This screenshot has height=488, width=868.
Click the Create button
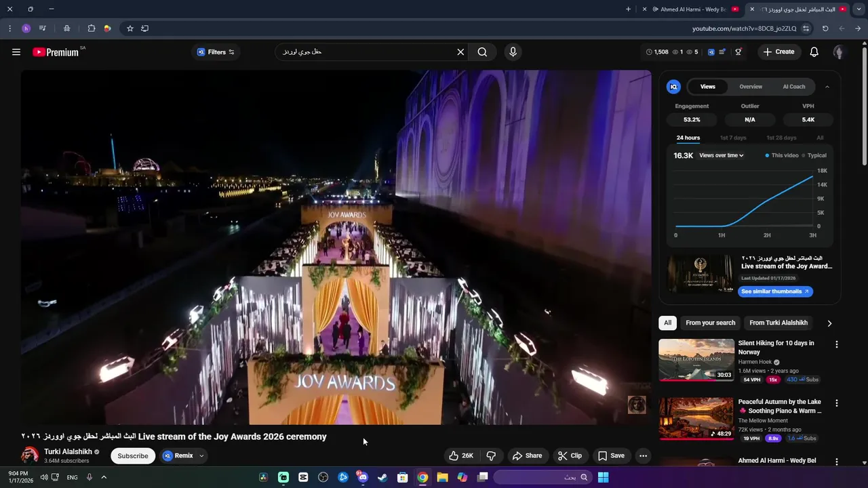click(x=778, y=52)
